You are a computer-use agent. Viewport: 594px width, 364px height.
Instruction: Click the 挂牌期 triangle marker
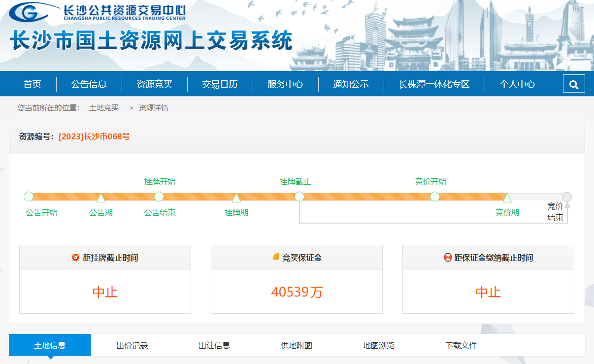236,198
